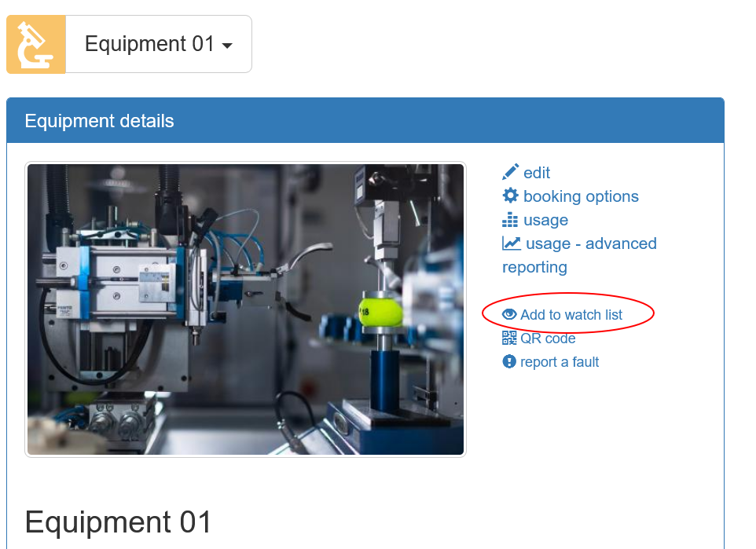View the usage link text

545,220
